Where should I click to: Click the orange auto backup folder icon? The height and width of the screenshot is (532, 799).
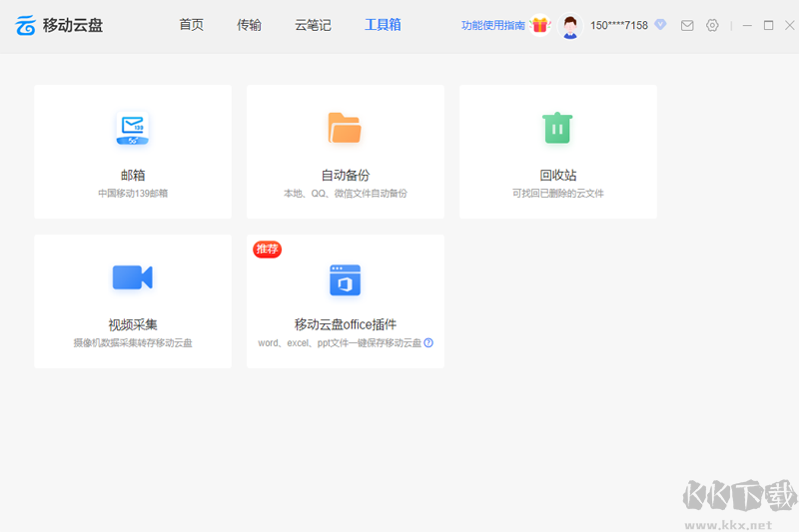(345, 128)
